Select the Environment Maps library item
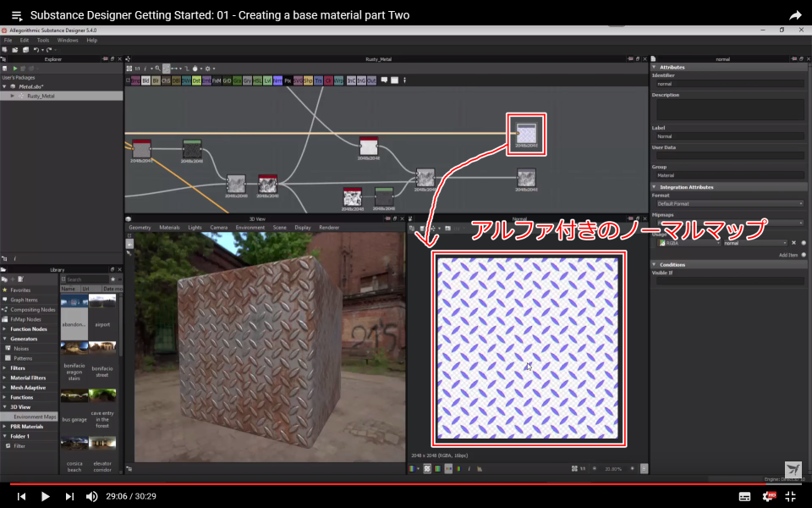The width and height of the screenshot is (812, 508). pyautogui.click(x=35, y=417)
